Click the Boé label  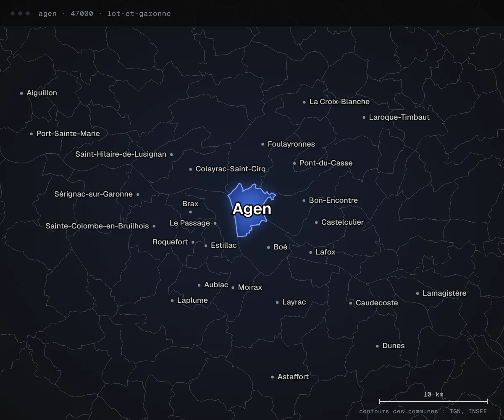[280, 247]
